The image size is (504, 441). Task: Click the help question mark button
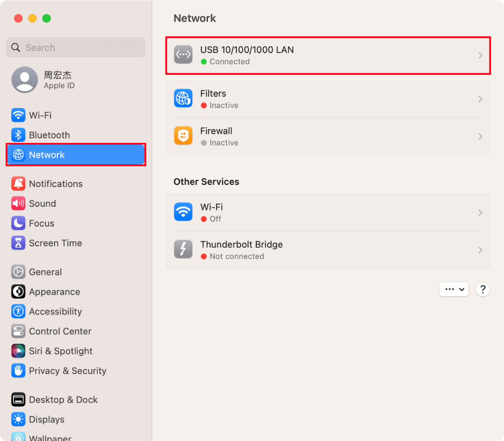pyautogui.click(x=483, y=289)
